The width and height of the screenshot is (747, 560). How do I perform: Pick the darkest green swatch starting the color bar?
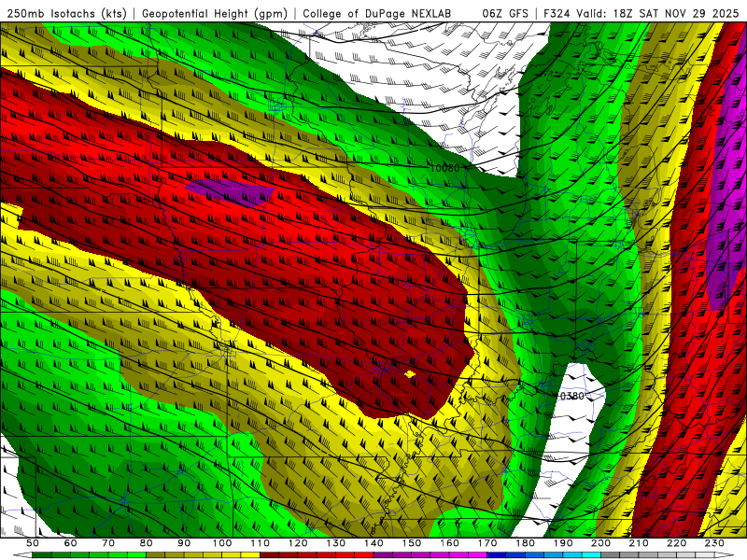[42, 555]
